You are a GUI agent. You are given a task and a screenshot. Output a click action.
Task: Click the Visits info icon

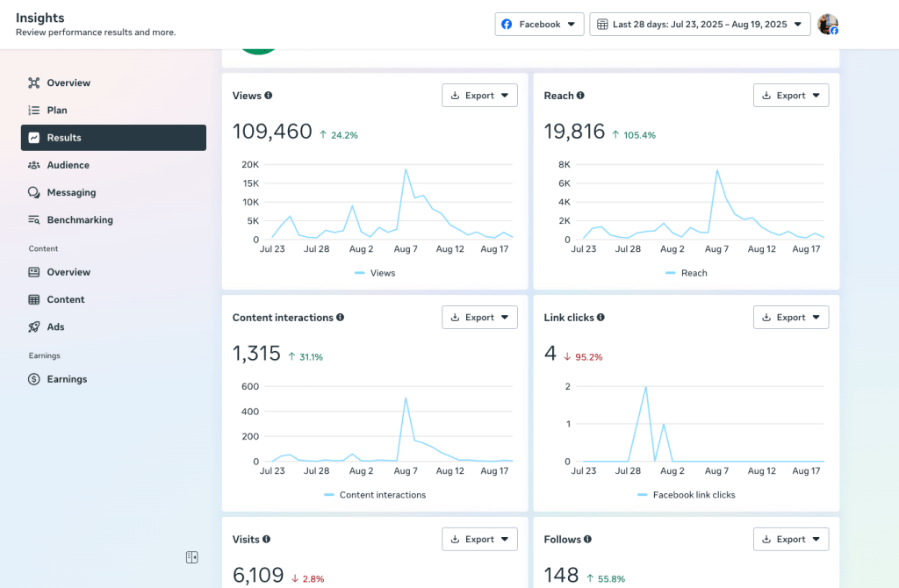(266, 540)
